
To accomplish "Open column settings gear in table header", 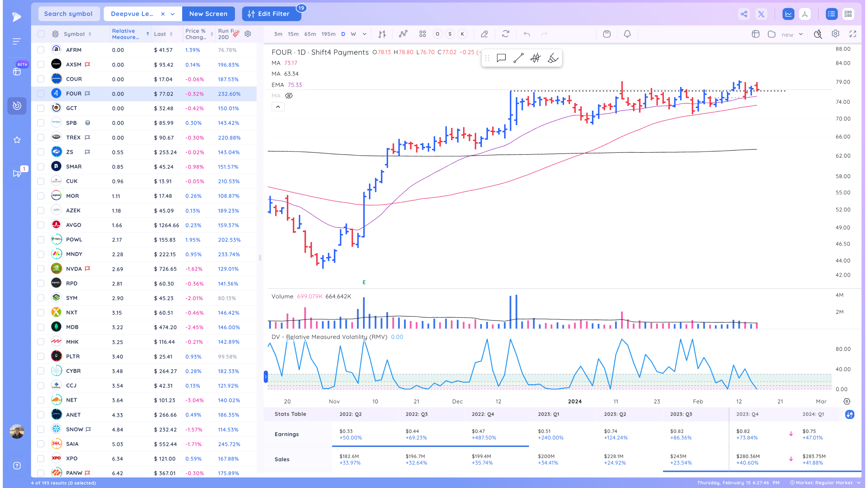I will [248, 34].
